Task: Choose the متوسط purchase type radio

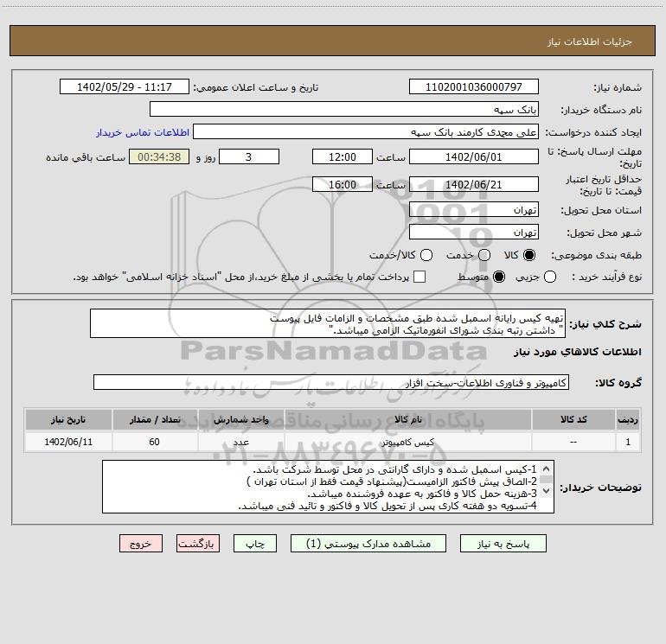Action: pos(499,277)
